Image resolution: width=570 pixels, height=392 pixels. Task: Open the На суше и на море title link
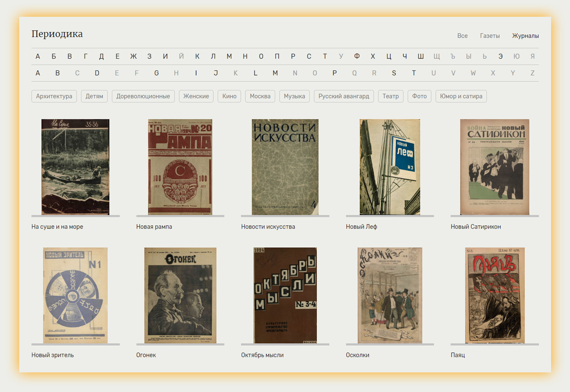pyautogui.click(x=57, y=227)
